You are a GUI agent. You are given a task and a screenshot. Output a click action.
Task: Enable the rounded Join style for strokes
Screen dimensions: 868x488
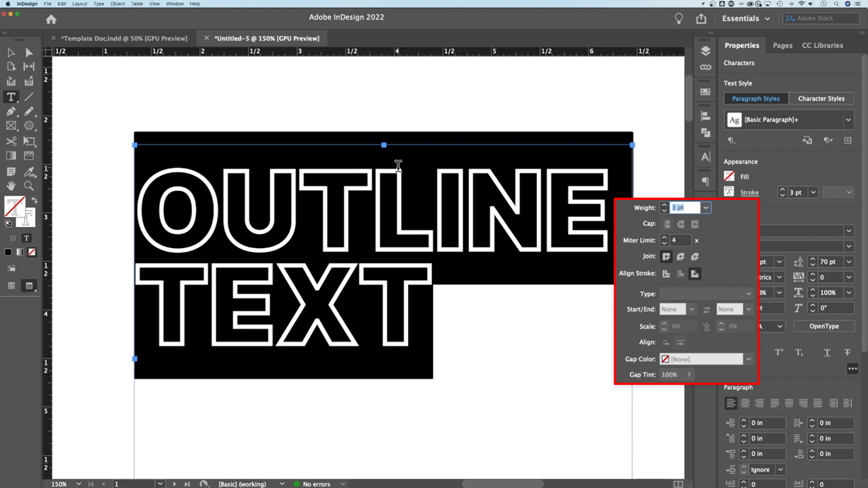tap(680, 256)
